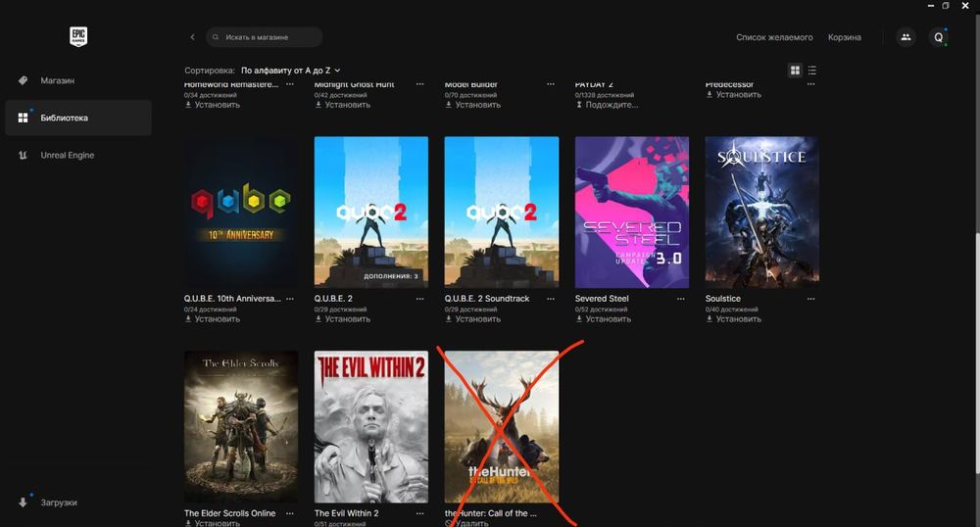Viewport: 980px width, 527px height.
Task: Install Midnight Ghost Hunt via Установить
Action: point(342,105)
